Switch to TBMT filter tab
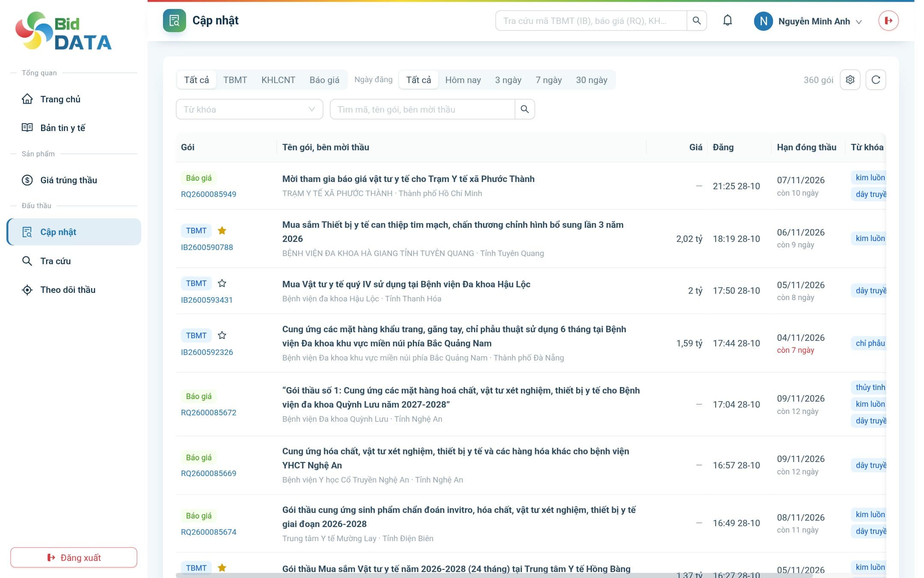924x578 pixels. [235, 80]
